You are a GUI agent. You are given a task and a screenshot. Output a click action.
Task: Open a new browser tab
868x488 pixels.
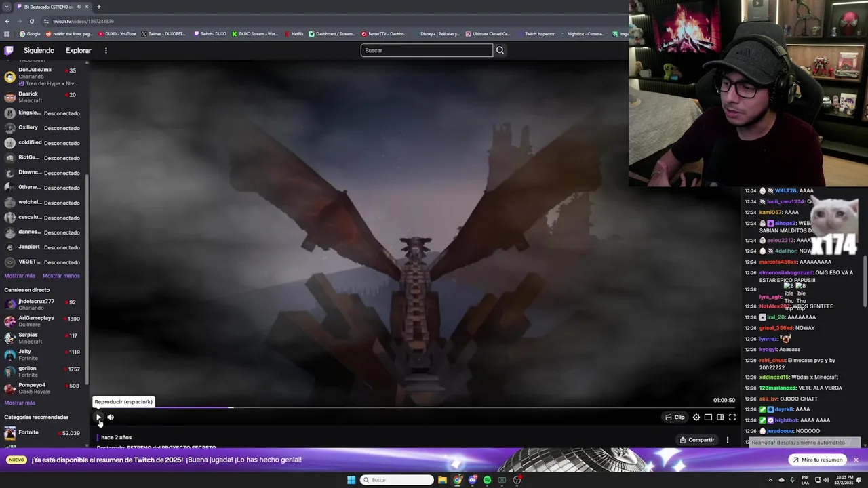coord(98,7)
